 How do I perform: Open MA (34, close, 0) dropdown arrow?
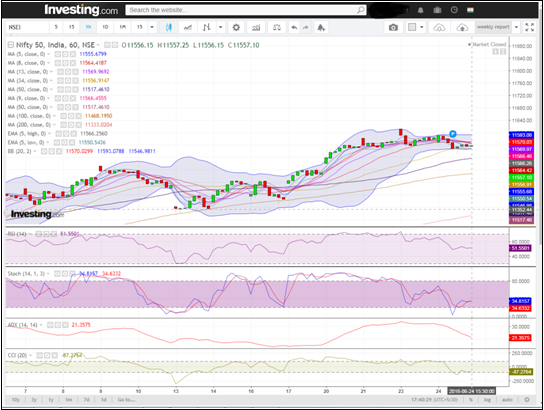coord(51,80)
